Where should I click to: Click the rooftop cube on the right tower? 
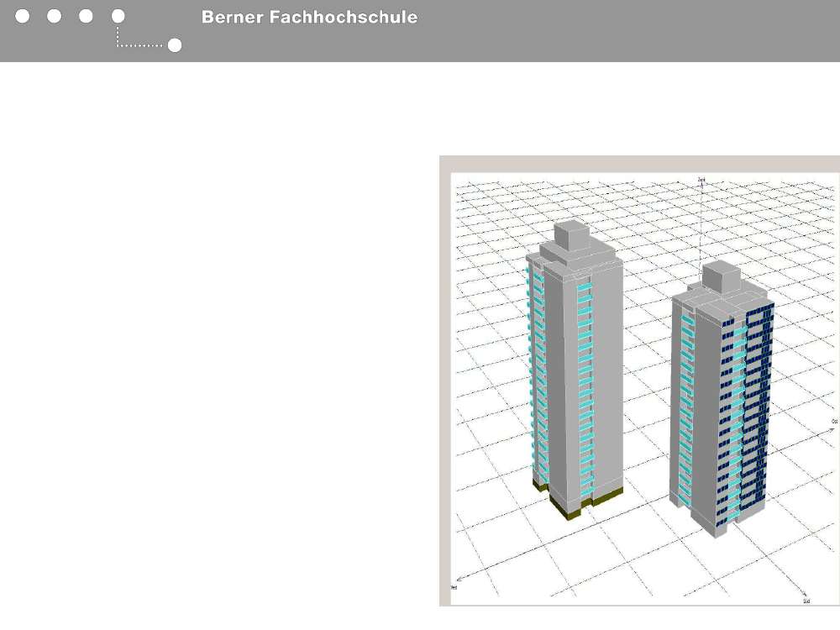721,277
